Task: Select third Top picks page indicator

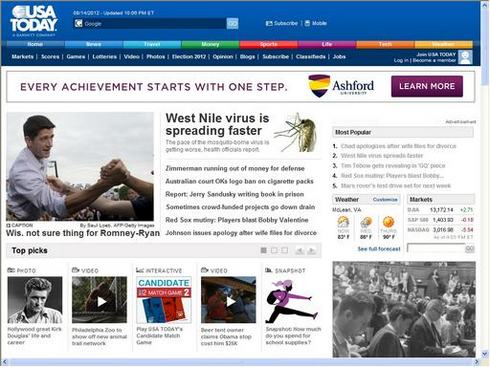Action: coord(285,250)
